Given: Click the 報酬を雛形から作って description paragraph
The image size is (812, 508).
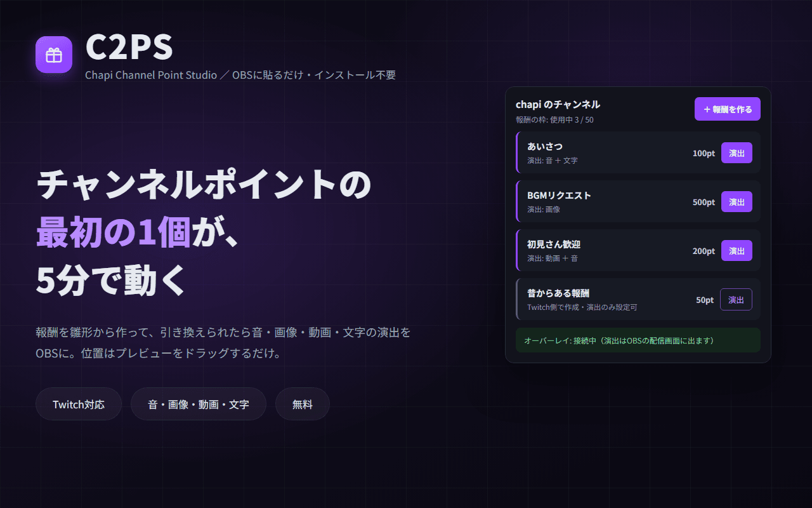Looking at the screenshot, I should pyautogui.click(x=223, y=343).
